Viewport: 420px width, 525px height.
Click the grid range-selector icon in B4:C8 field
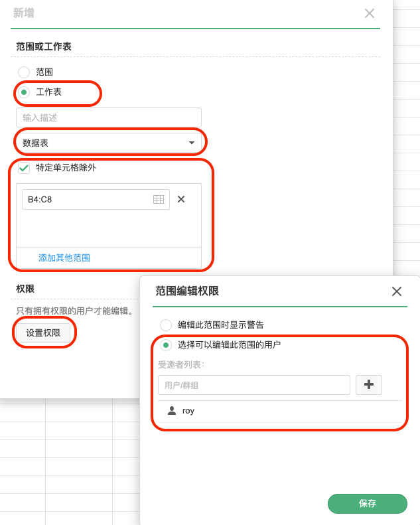[159, 200]
